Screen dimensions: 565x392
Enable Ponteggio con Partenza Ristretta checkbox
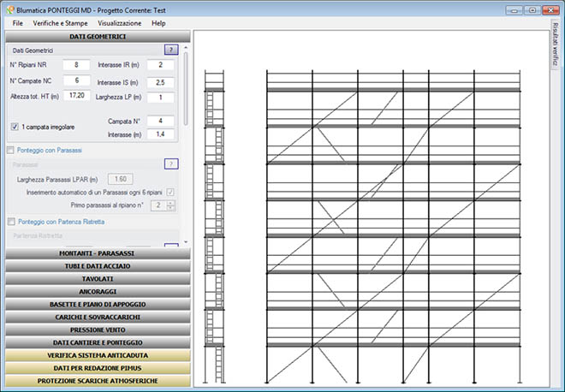(x=12, y=222)
